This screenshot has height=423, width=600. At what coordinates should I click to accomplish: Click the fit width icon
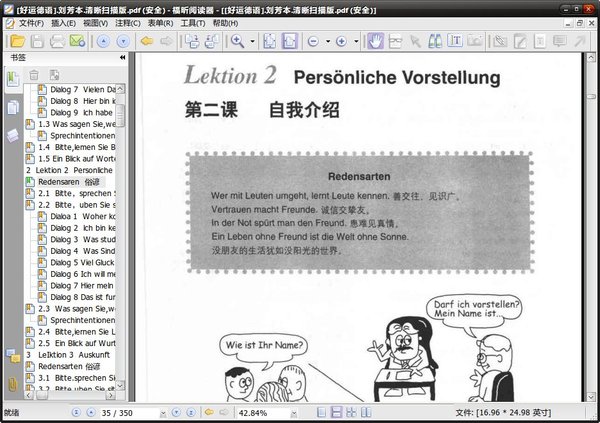coord(290,41)
